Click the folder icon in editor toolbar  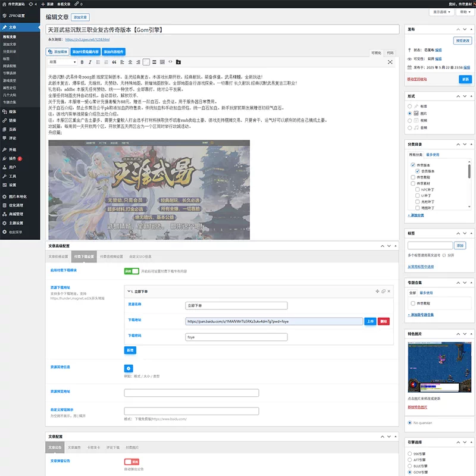pos(178,62)
